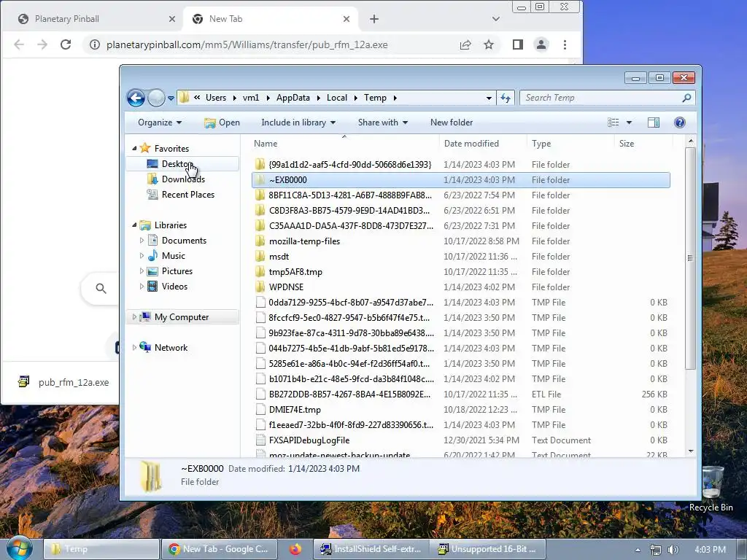Click the Explorer help question mark icon
This screenshot has width=747, height=560.
[680, 122]
